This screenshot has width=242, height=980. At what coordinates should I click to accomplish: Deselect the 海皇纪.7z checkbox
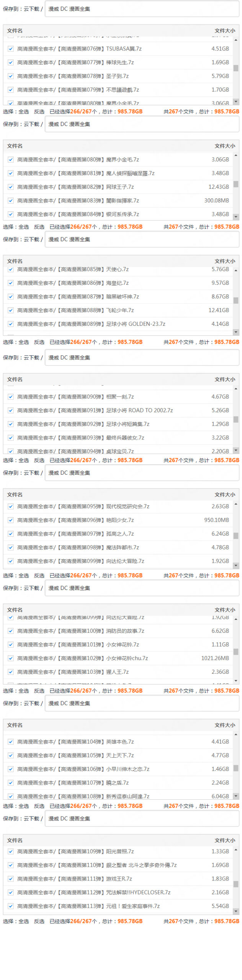(x=11, y=283)
